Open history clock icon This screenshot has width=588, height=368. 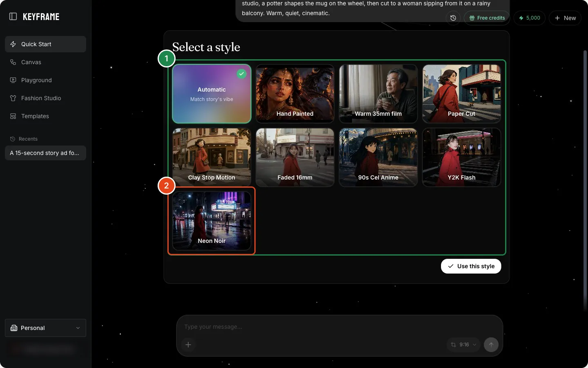click(453, 18)
